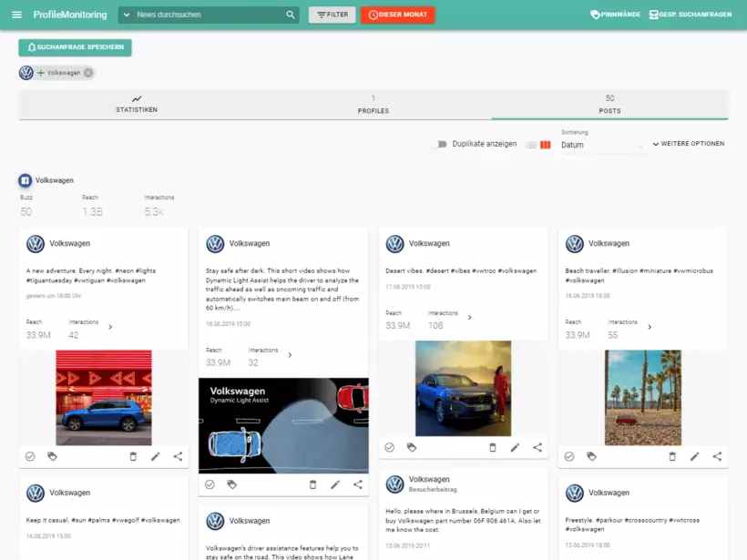The height and width of the screenshot is (560, 747).
Task: Open the FILTER button
Action: coord(333,15)
